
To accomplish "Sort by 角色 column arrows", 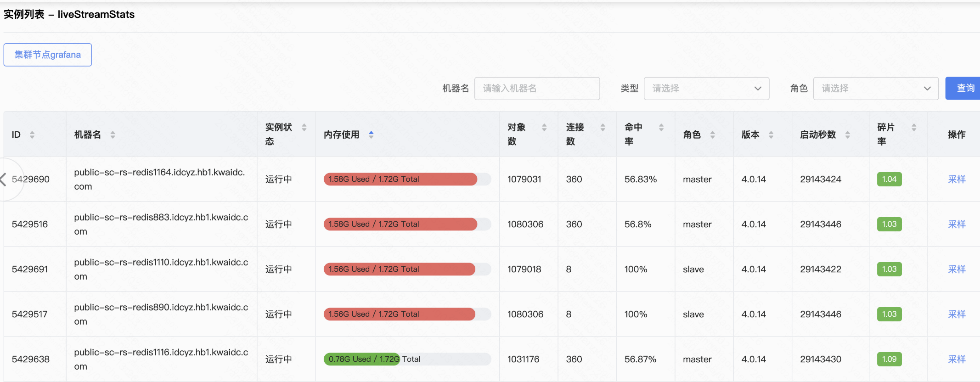I will click(713, 135).
